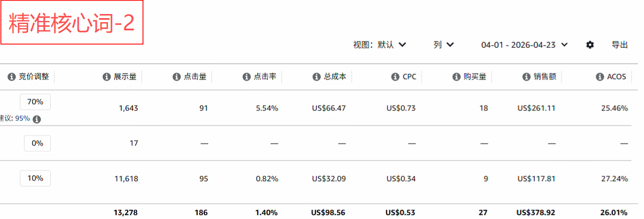Open the 列 columns dropdown
Viewport: 644px width, 219px height.
[x=443, y=45]
